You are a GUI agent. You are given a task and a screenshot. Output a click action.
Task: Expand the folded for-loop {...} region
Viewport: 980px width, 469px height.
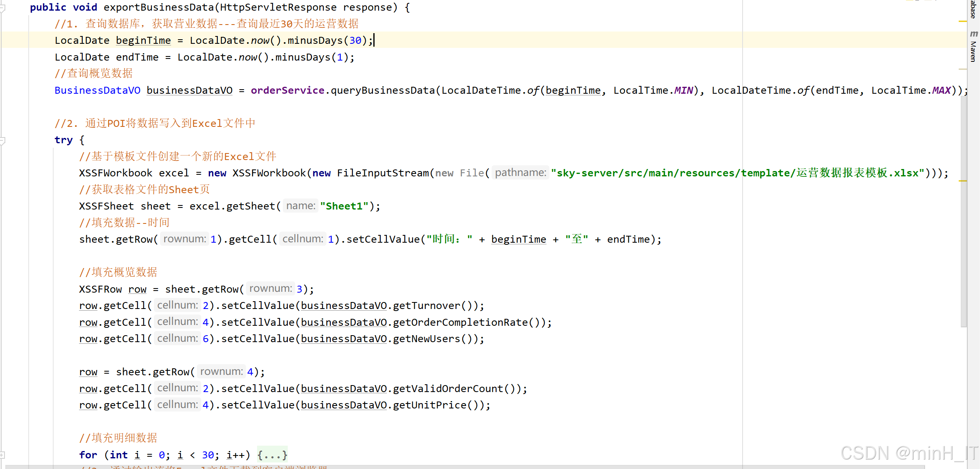pyautogui.click(x=272, y=455)
